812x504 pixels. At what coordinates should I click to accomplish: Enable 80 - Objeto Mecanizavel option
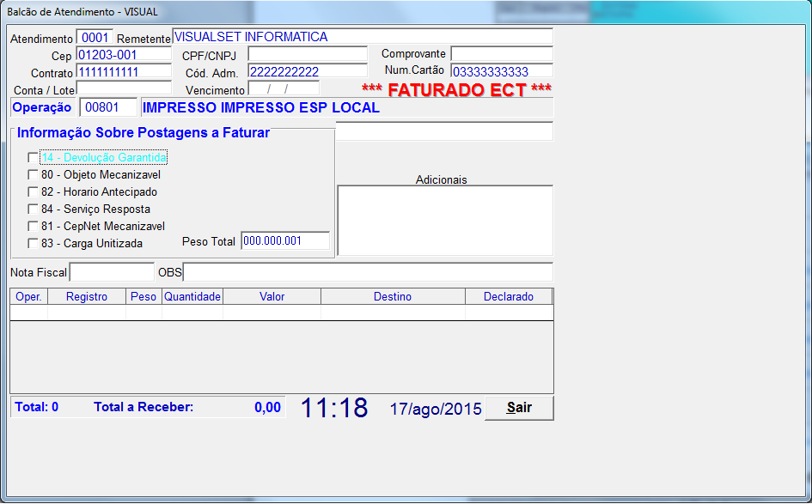[x=34, y=175]
